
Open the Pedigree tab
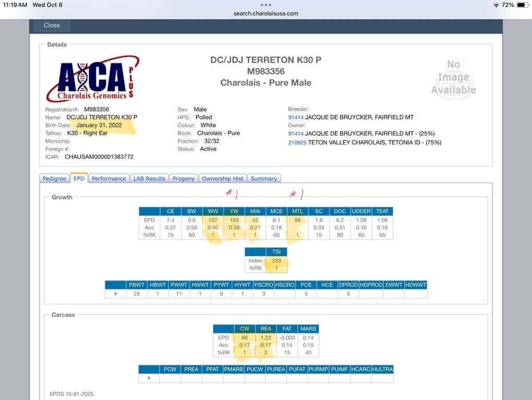coord(54,179)
